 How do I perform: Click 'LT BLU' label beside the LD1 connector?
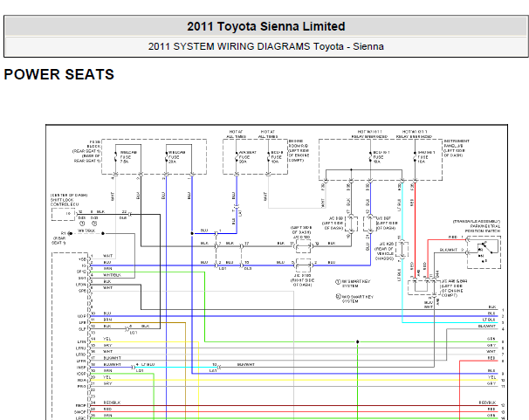pyautogui.click(x=148, y=365)
